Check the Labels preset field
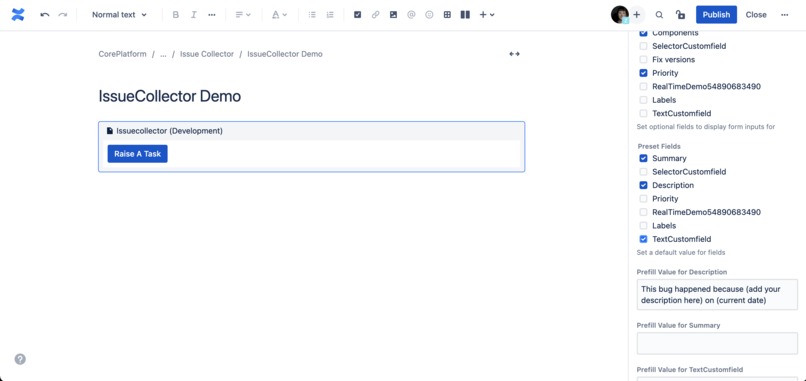Image resolution: width=806 pixels, height=381 pixels. (643, 226)
